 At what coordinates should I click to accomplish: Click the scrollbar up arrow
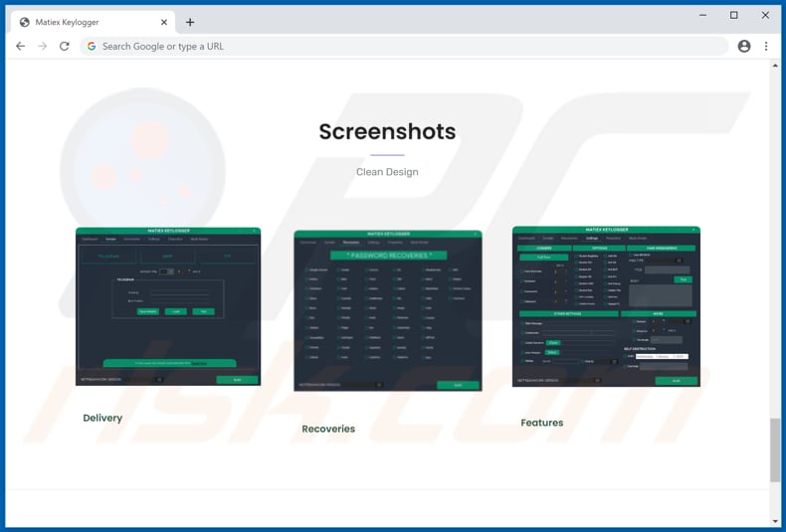pyautogui.click(x=775, y=65)
